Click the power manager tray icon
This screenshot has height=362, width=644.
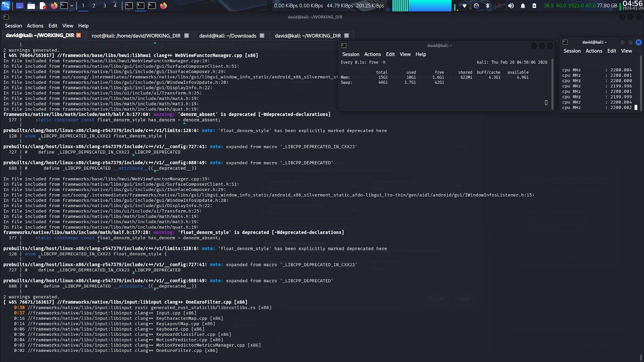point(476,6)
